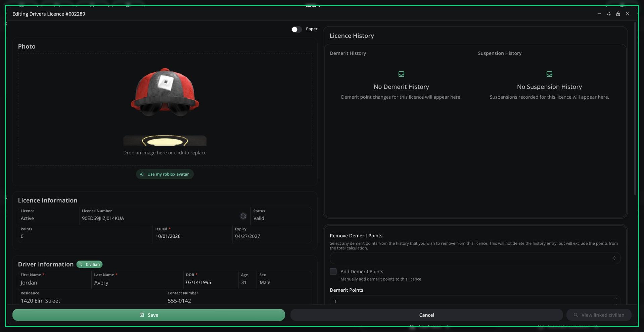Image resolution: width=644 pixels, height=332 pixels.
Task: Click the Suspension History heading
Action: click(x=500, y=53)
